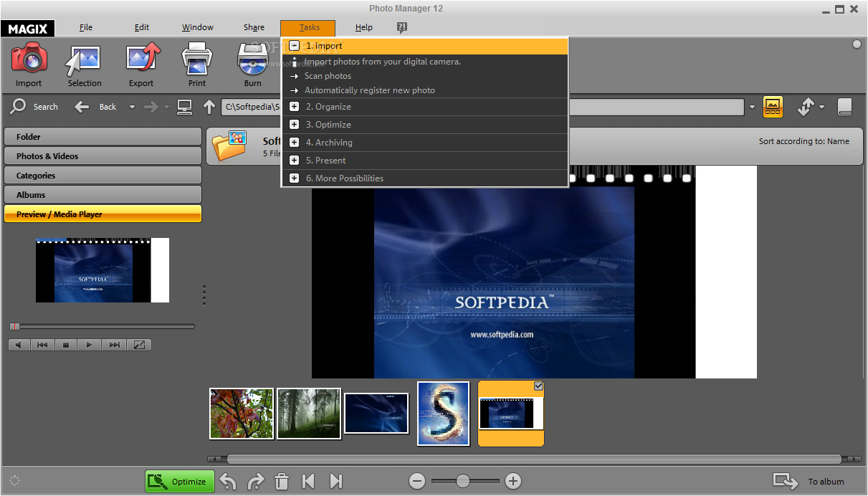
Task: Stop media player playback
Action: [x=66, y=345]
